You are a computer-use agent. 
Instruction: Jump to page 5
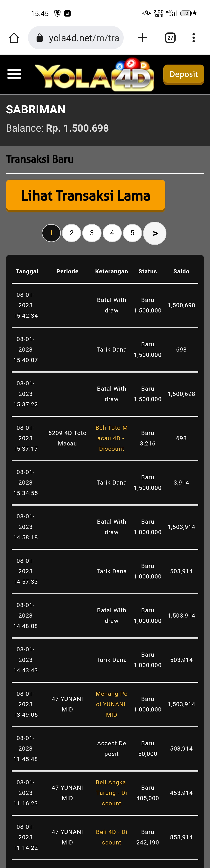[x=132, y=233]
